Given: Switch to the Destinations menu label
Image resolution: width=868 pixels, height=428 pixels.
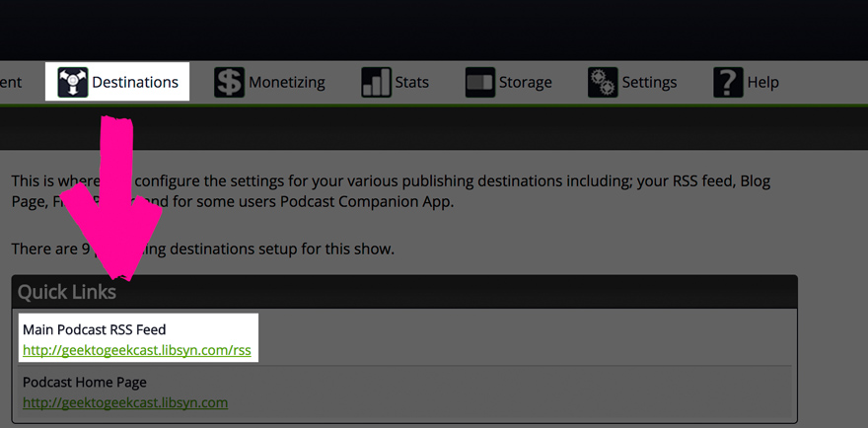Looking at the screenshot, I should click(x=135, y=83).
